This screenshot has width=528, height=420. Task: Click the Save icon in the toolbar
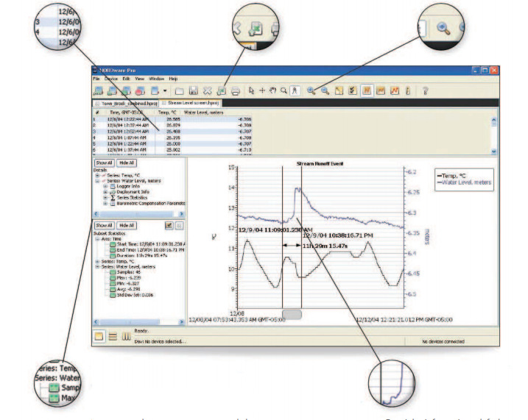click(x=194, y=90)
